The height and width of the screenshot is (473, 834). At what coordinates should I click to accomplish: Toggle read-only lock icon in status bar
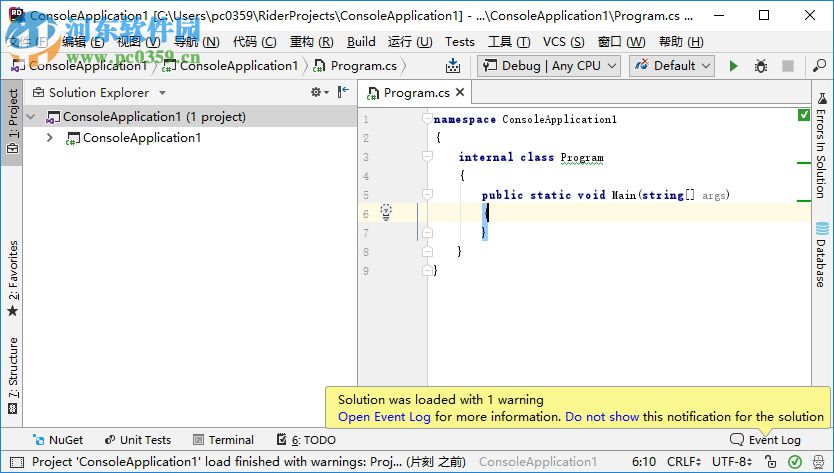tap(770, 462)
